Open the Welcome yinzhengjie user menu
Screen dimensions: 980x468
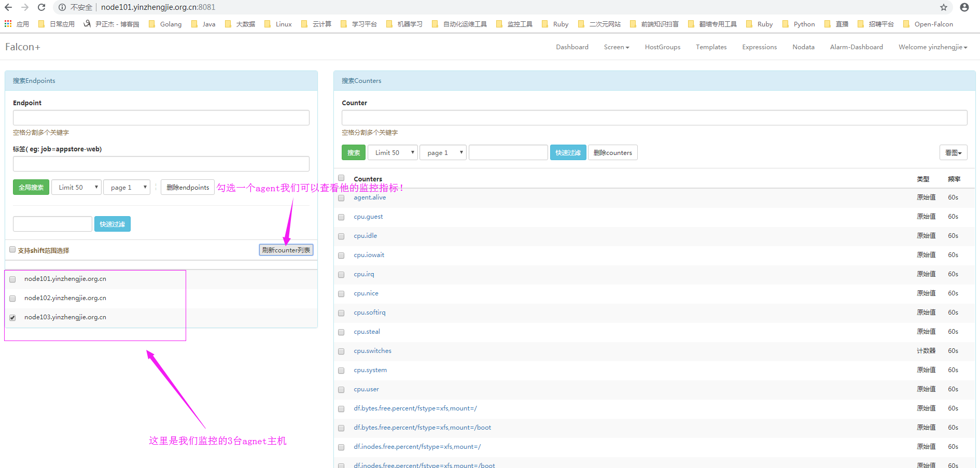pyautogui.click(x=933, y=47)
